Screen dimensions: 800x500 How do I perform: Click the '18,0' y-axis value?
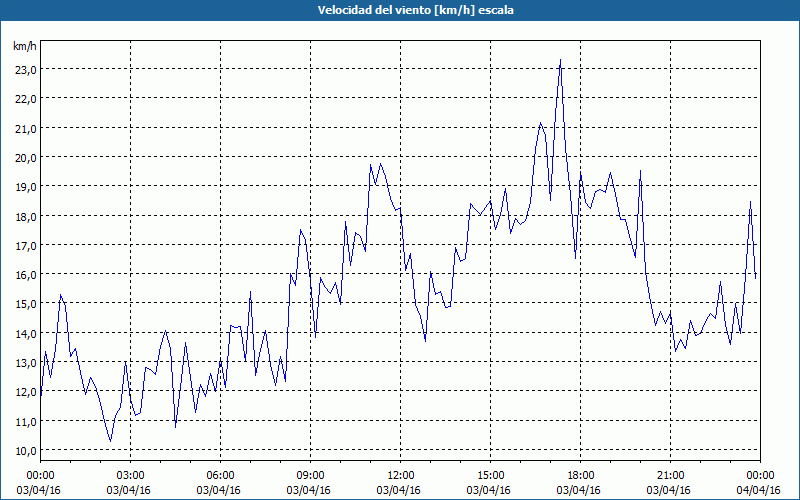click(26, 216)
